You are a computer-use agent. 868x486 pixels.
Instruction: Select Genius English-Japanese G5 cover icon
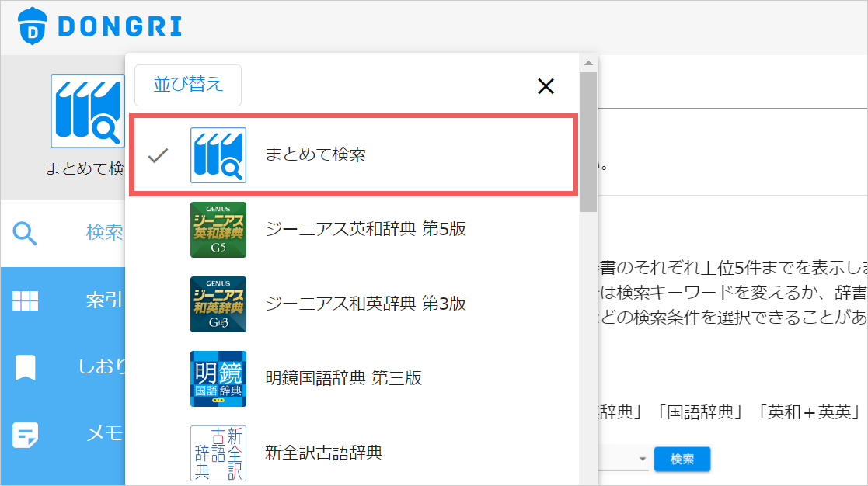click(x=218, y=230)
